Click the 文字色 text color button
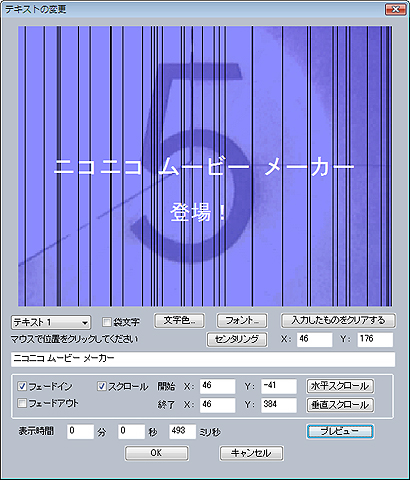This screenshot has height=480, width=410. (x=179, y=321)
